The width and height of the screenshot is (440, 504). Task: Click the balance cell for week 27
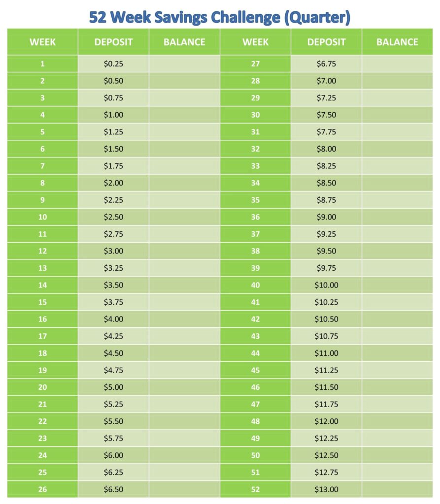pyautogui.click(x=397, y=63)
